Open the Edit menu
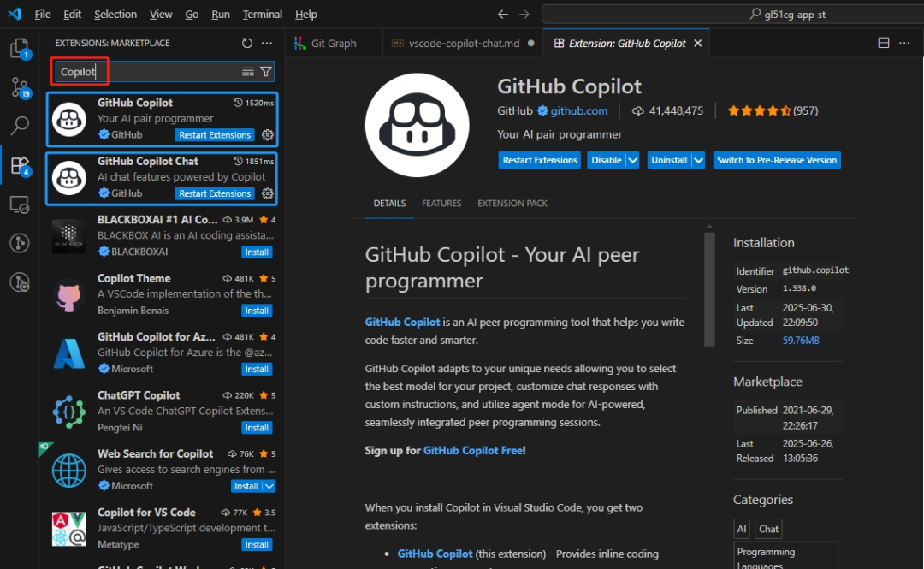 tap(73, 15)
